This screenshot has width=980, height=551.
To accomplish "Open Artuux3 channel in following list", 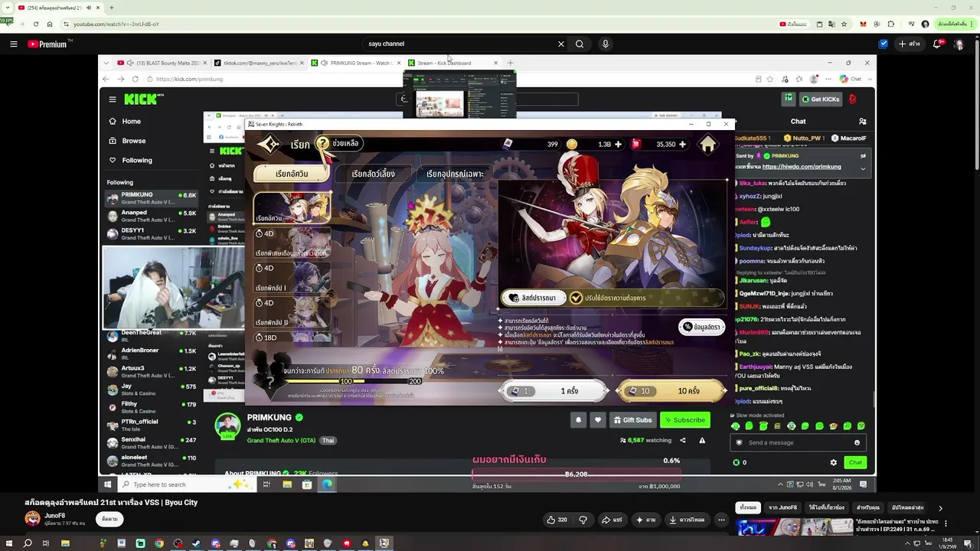I will click(152, 371).
